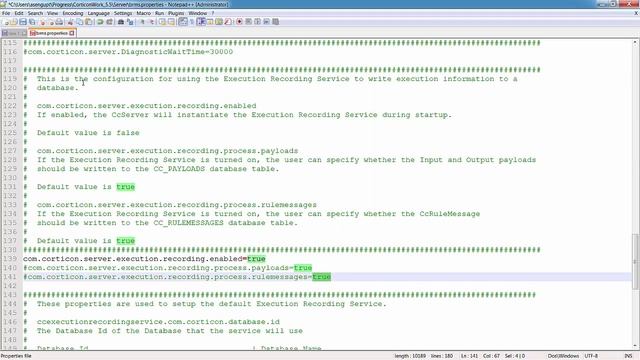Open the ? help menu
The width and height of the screenshot is (640, 360).
(213, 13)
